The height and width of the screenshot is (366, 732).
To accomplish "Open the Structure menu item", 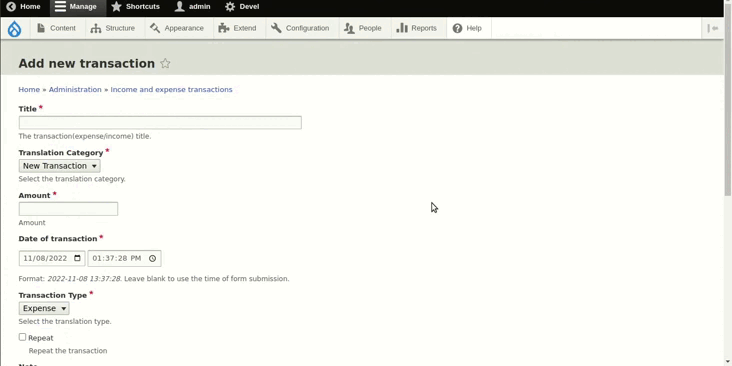I will 113,28.
